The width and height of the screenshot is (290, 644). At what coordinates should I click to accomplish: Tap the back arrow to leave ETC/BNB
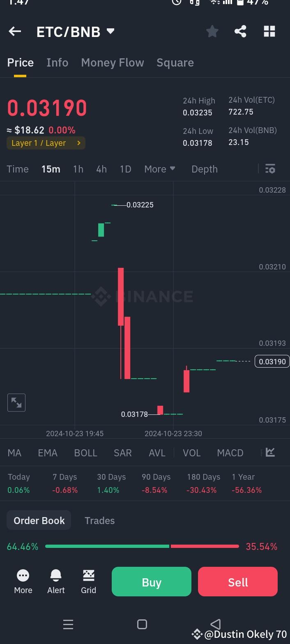14,31
